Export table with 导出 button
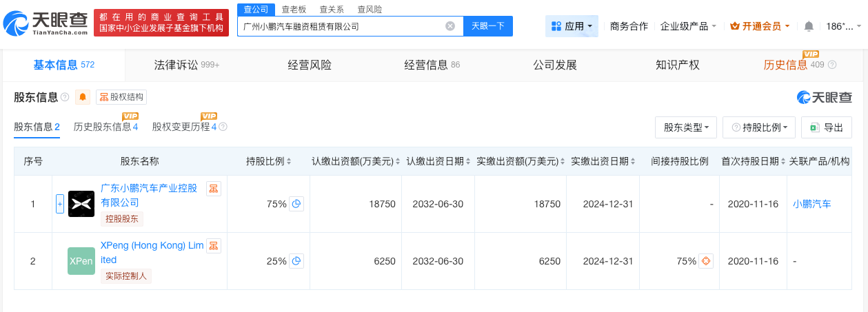 827,127
